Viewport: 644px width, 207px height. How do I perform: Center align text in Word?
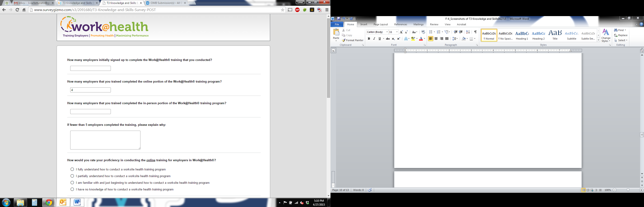pos(436,39)
